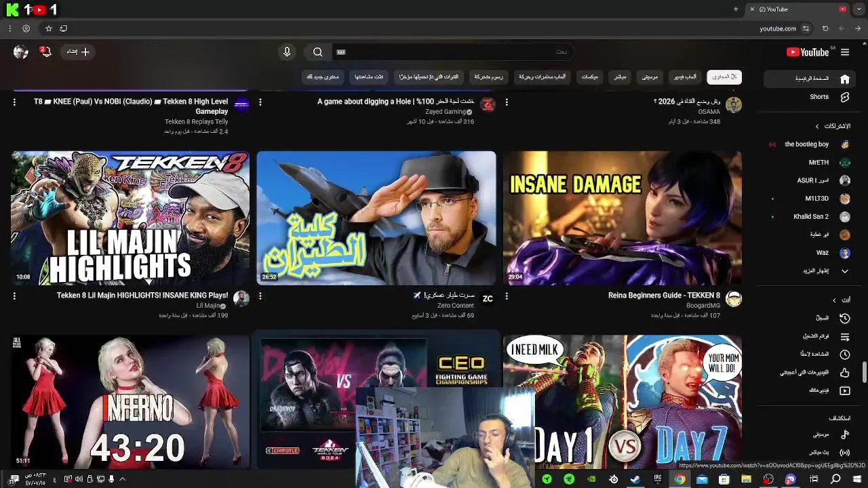Click the OSAMA channel avatar

(734, 104)
